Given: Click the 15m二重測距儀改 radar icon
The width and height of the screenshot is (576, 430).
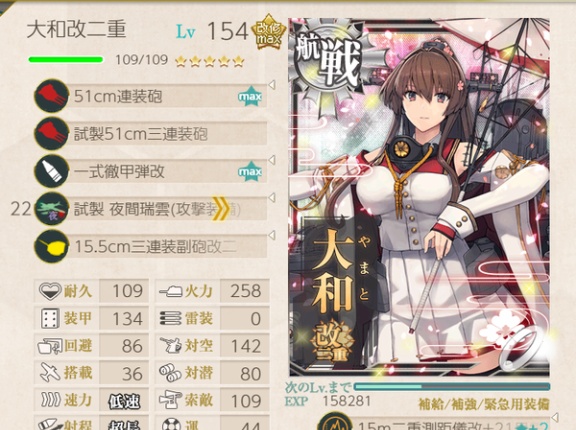Looking at the screenshot, I should [x=335, y=422].
